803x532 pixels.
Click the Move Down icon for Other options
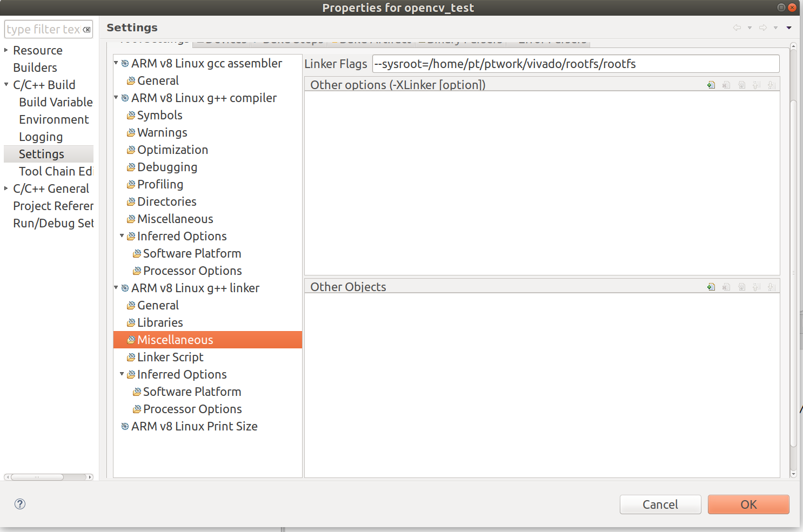click(772, 85)
